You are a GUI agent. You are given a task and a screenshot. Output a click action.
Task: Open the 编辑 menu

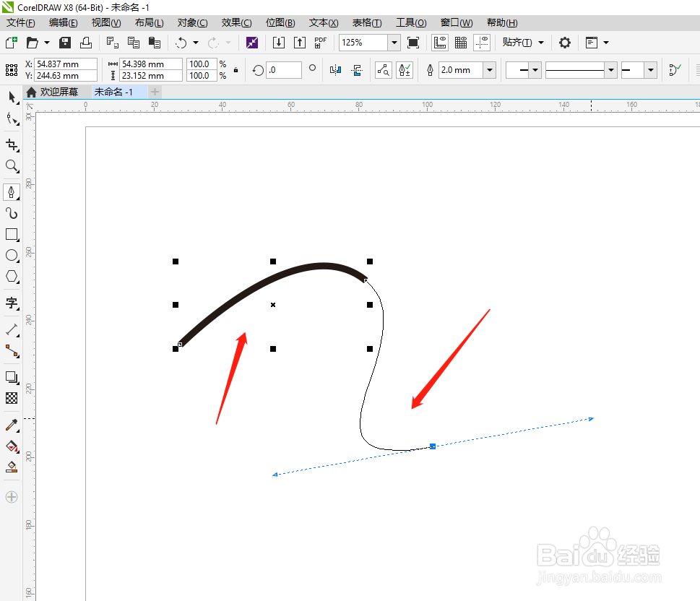(64, 23)
